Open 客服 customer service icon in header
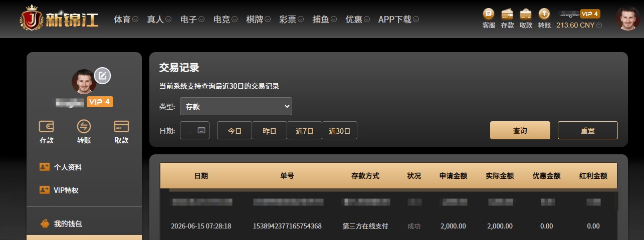644x240 pixels. click(x=489, y=14)
